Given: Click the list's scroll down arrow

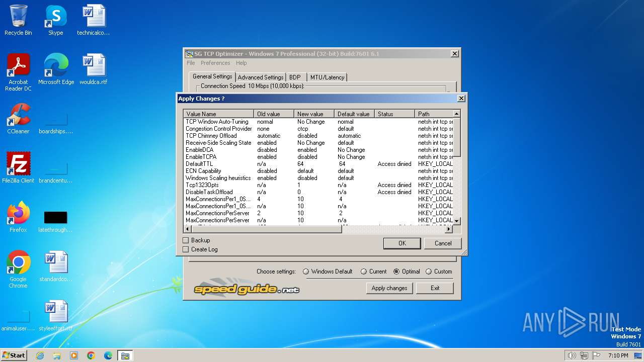Looking at the screenshot, I should [x=457, y=221].
